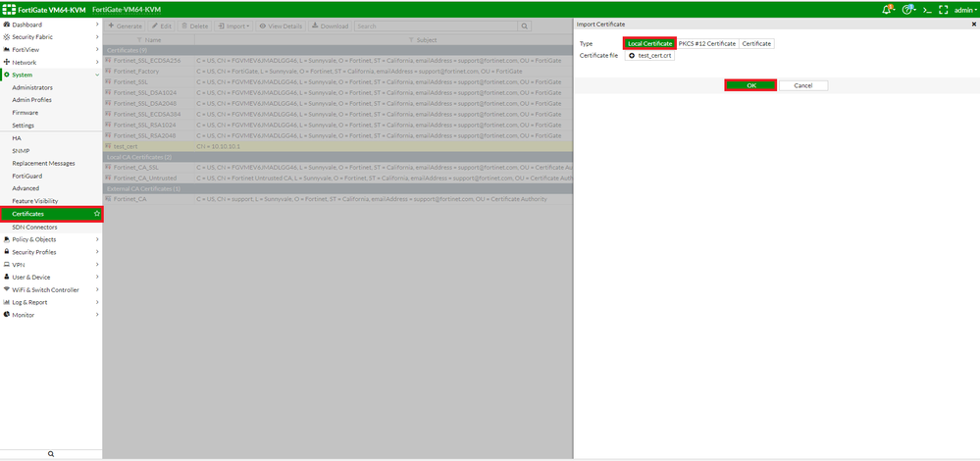Click the search magnifier icon in toolbar
Viewport: 980px width, 461px height.
coord(525,26)
